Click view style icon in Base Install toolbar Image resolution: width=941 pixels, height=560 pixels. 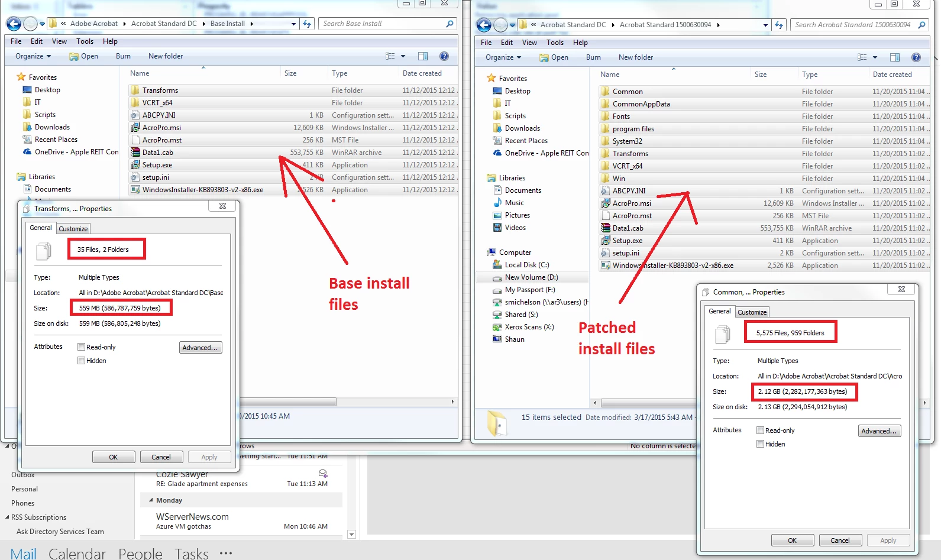(390, 56)
